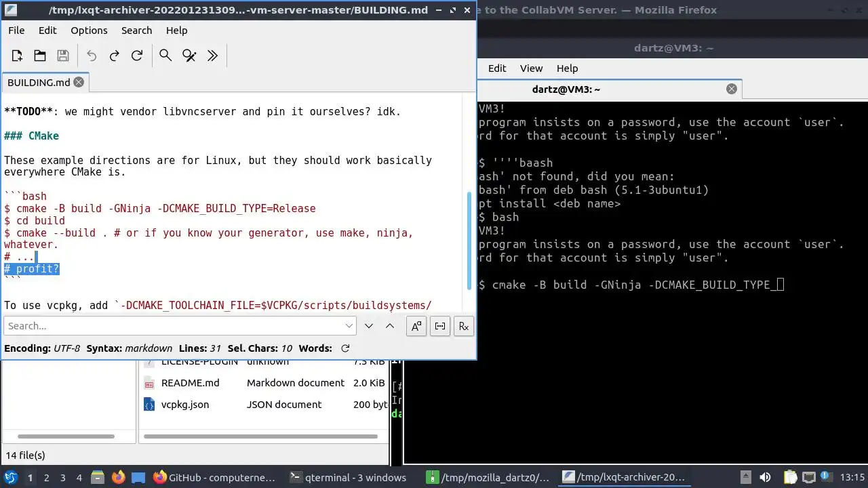
Task: Switch to the /tmp/lxqt-archiver taskbar entry
Action: pos(624,477)
